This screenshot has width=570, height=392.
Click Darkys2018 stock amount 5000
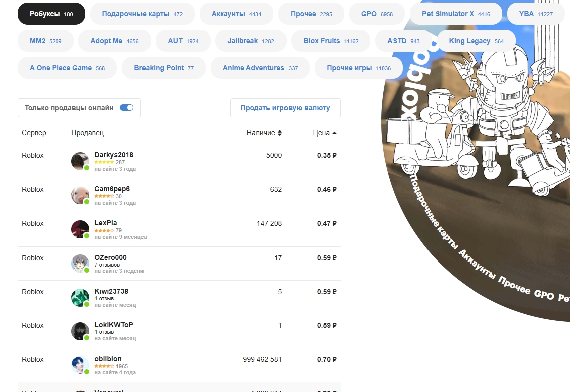(x=274, y=155)
